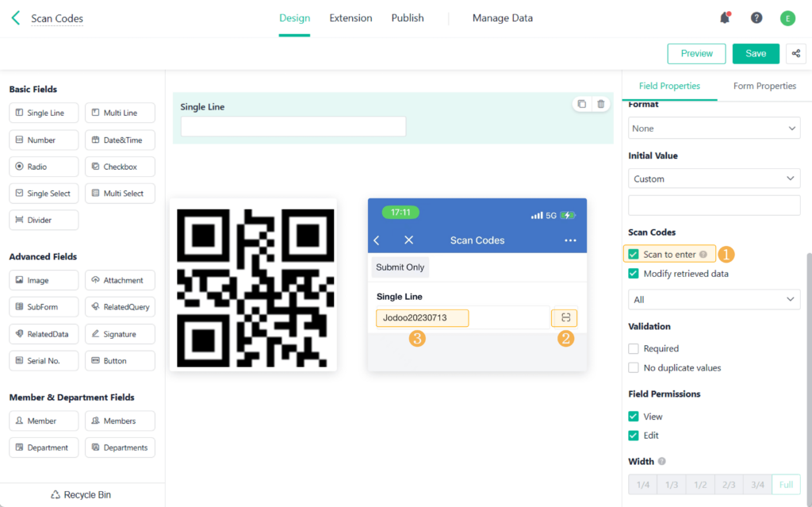This screenshot has width=812, height=507.
Task: Open the Recycle Bin
Action: [80, 494]
